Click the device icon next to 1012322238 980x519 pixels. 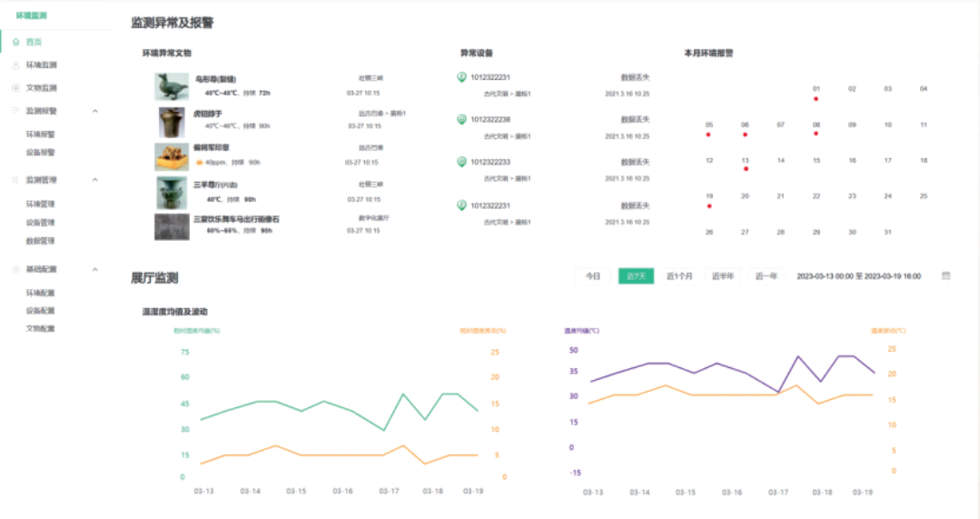click(x=461, y=119)
